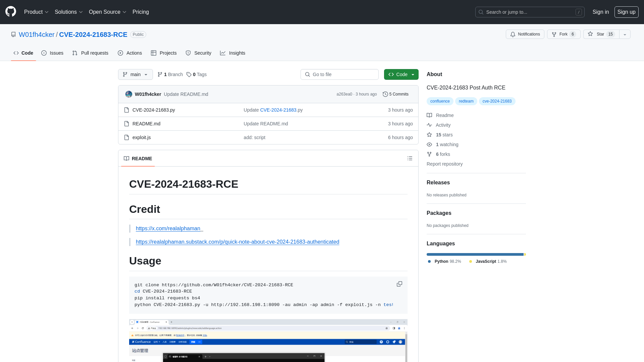The height and width of the screenshot is (362, 644).
Task: Focus the Go to file field
Action: coord(339,74)
